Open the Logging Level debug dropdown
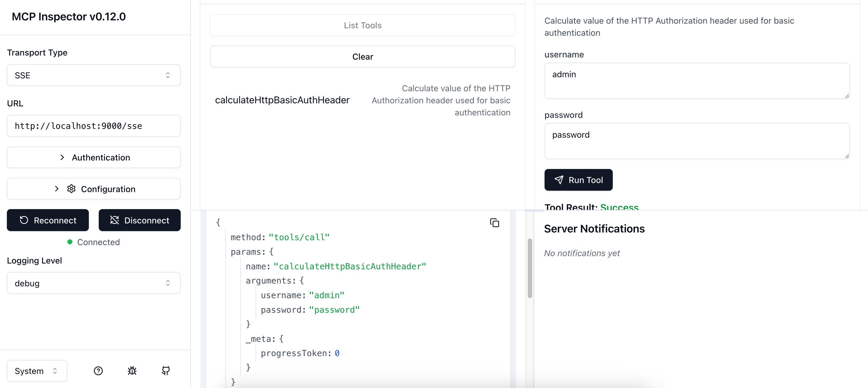This screenshot has width=868, height=388. point(94,283)
